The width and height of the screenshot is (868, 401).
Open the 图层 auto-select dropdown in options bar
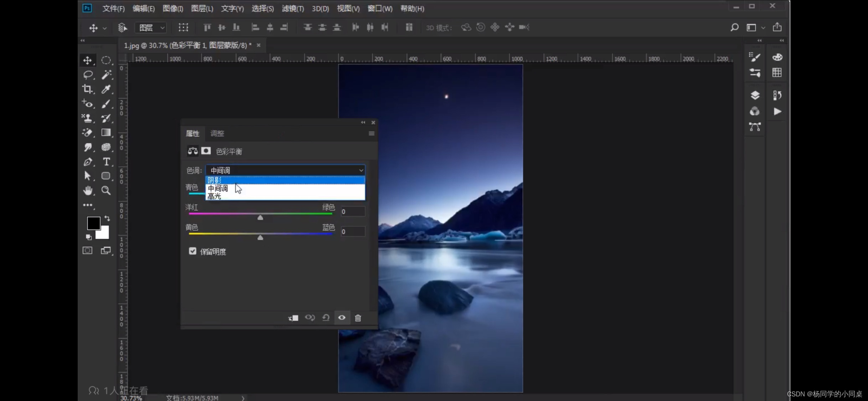(x=151, y=27)
